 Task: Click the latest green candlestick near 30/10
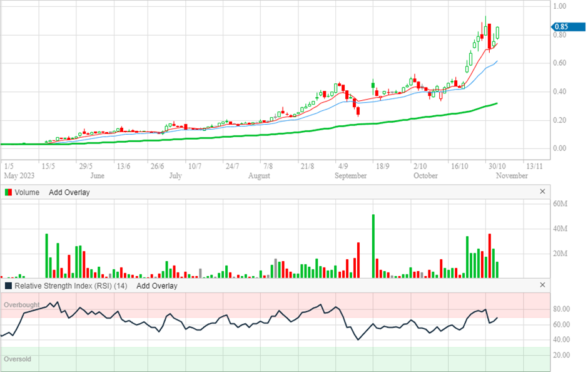(498, 33)
